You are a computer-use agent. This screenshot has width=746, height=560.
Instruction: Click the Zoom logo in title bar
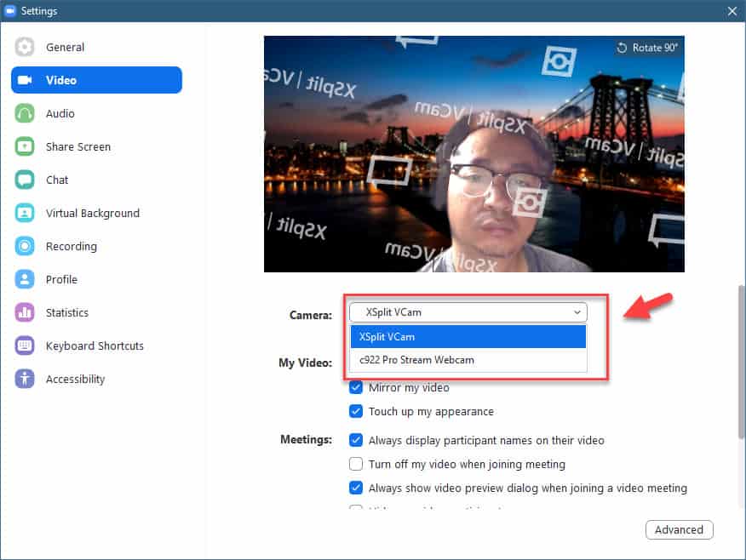tap(10, 10)
